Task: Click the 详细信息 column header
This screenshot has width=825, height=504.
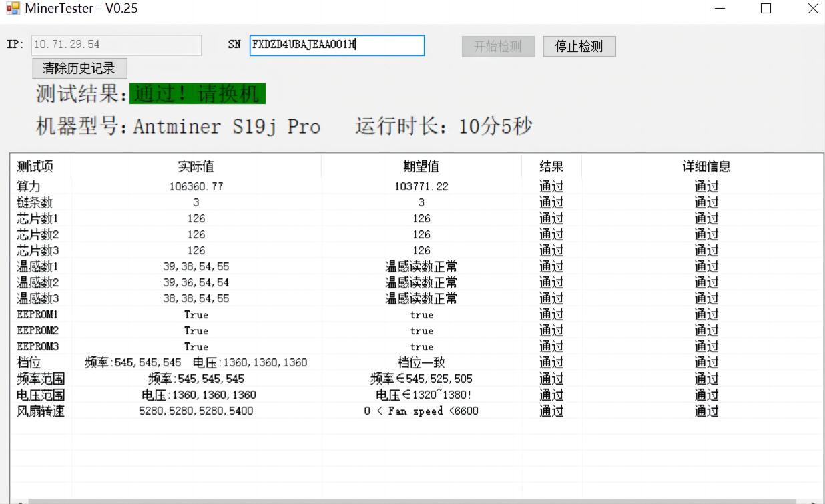Action: (706, 166)
